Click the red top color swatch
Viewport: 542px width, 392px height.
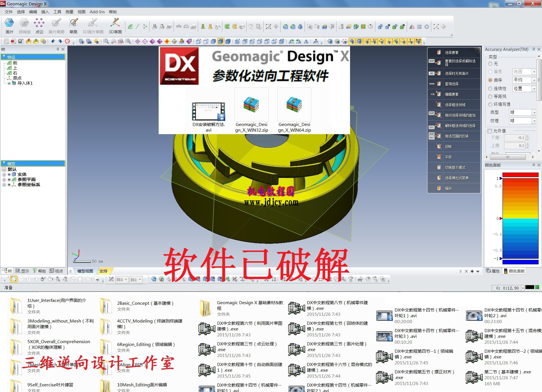[x=521, y=175]
